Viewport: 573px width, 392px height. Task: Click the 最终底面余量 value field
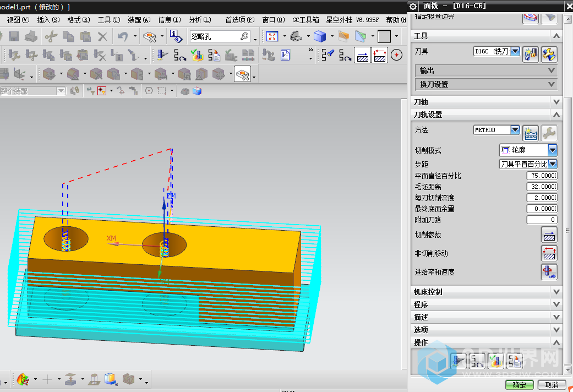[x=542, y=209]
